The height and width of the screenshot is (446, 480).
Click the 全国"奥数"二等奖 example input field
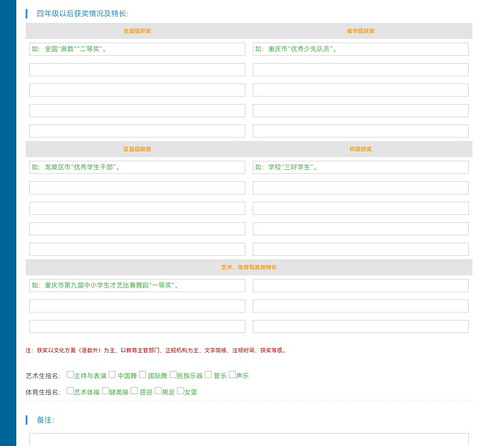137,49
